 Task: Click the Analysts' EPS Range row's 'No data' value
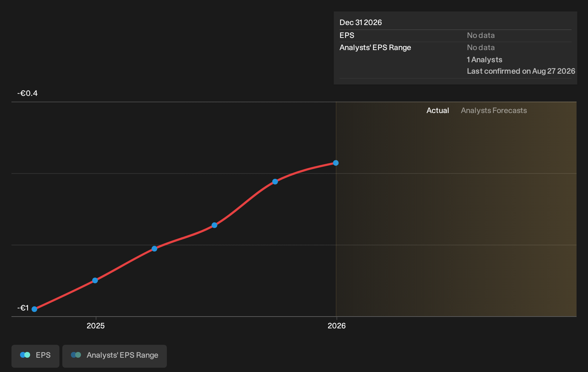(x=481, y=48)
